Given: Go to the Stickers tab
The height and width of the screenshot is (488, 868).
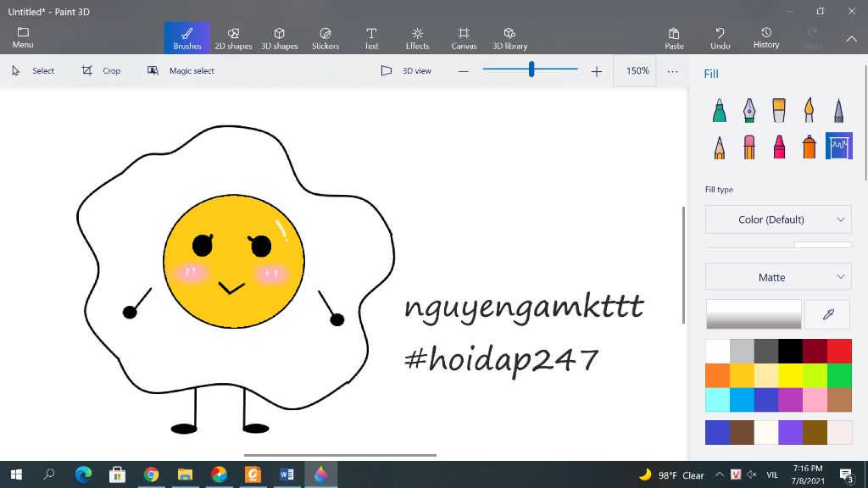Looking at the screenshot, I should [x=325, y=37].
